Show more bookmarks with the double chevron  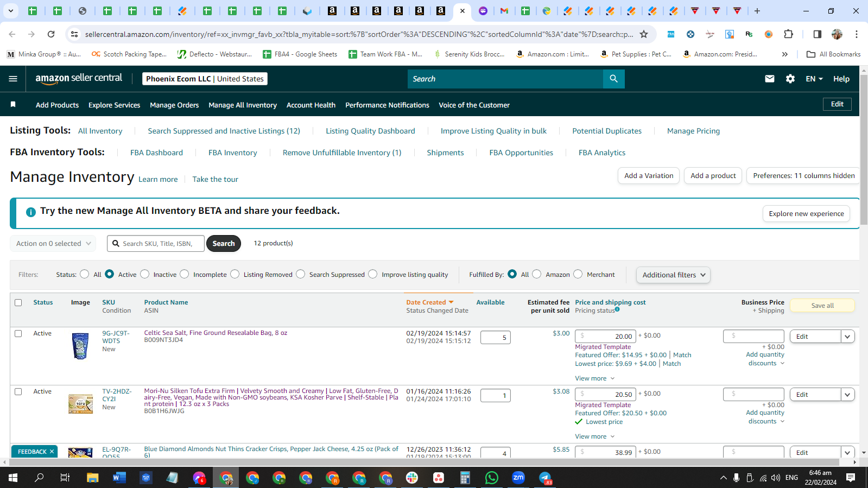pos(785,54)
